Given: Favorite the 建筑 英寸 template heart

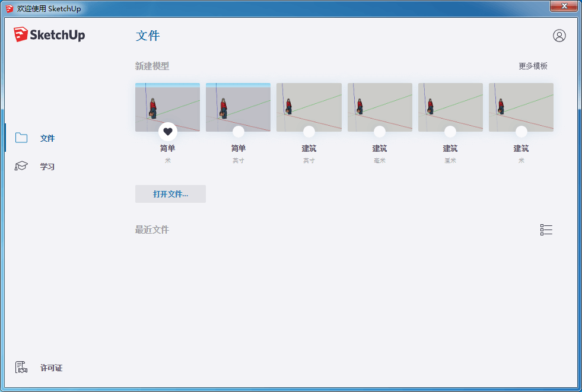Looking at the screenshot, I should [x=309, y=131].
